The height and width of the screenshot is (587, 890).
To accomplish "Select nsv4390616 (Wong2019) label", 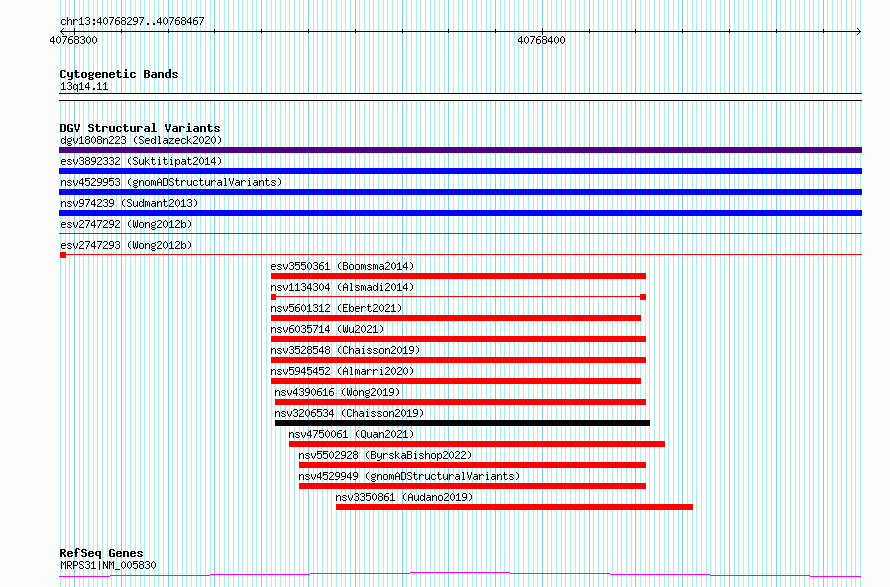I will [337, 392].
